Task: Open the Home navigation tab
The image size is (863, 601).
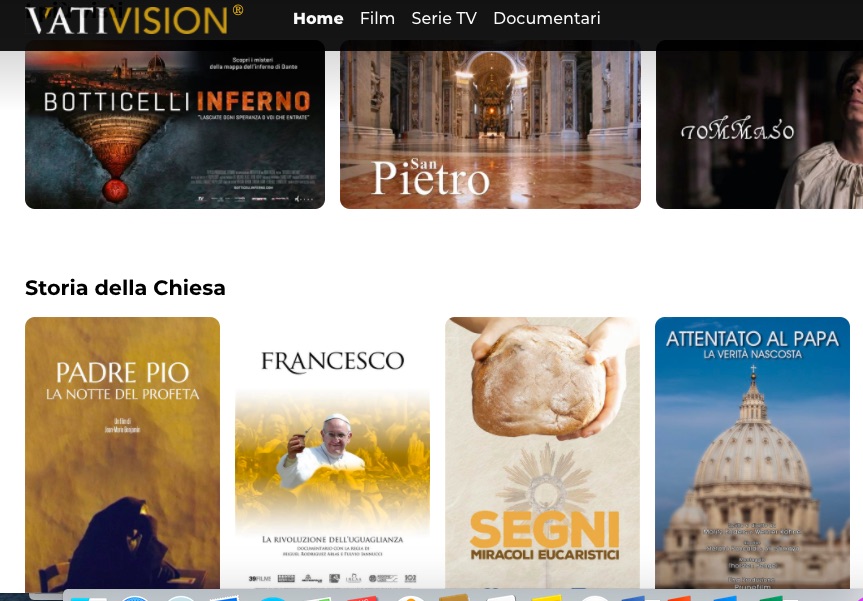Action: (x=318, y=18)
